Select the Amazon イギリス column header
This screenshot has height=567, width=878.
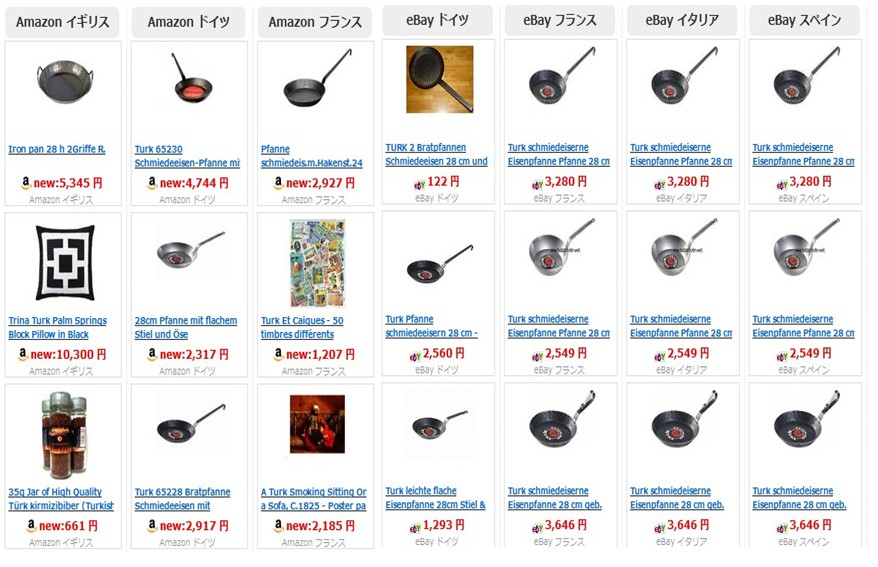click(x=62, y=22)
